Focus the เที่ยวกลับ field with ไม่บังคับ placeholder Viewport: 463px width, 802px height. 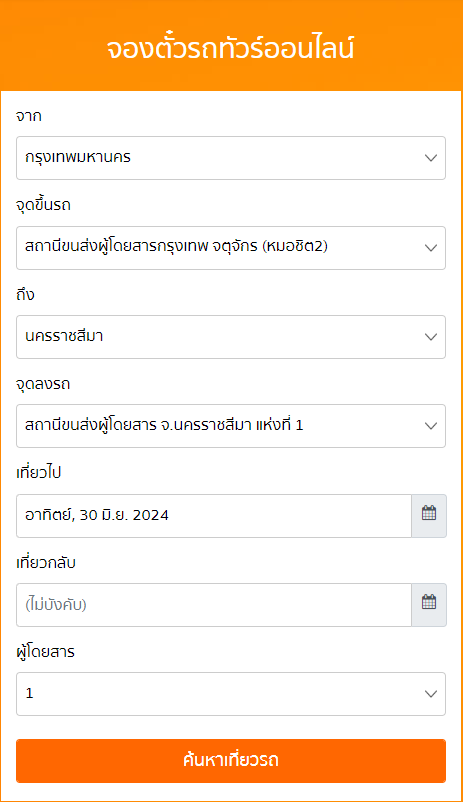pyautogui.click(x=214, y=605)
